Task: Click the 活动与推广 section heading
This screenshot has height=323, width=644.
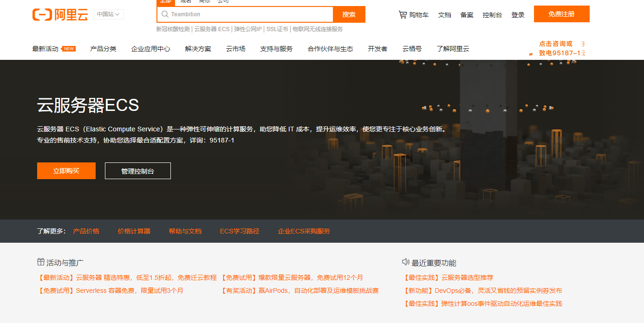Action: click(65, 263)
